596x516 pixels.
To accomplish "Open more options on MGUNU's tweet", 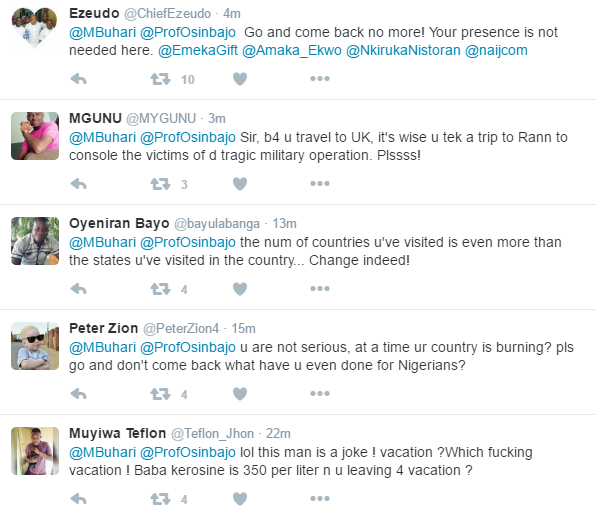I will point(320,184).
